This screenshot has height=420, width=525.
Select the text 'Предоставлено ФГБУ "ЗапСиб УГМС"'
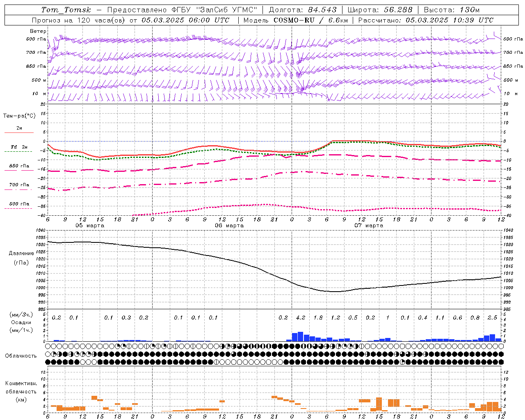click(x=182, y=10)
